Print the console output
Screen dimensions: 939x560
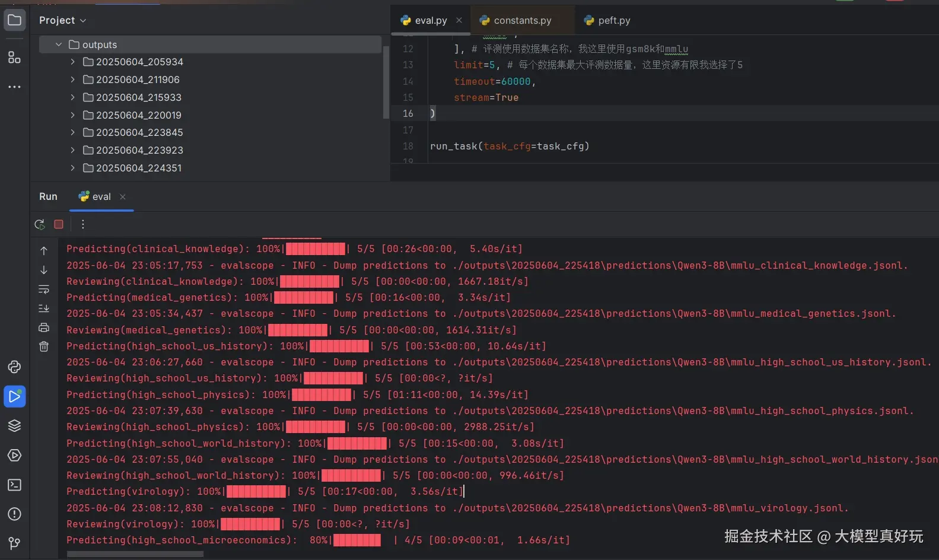(x=44, y=327)
